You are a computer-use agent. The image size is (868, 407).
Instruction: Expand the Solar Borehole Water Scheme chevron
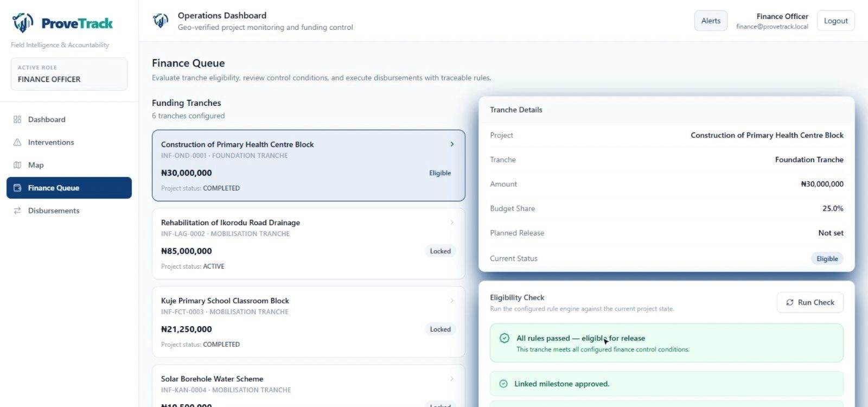[452, 379]
